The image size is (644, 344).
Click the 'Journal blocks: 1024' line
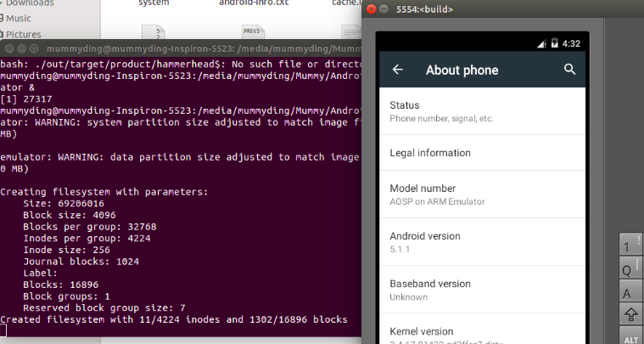[x=81, y=262]
